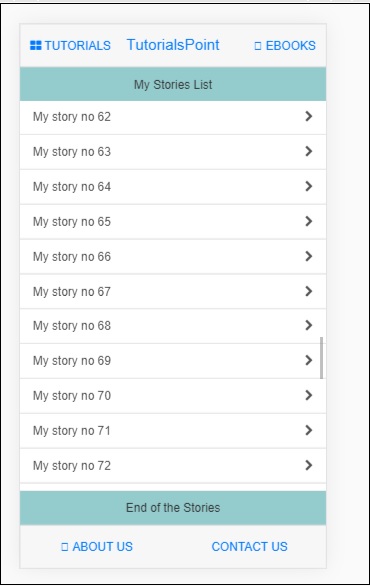This screenshot has width=370, height=586.
Task: Click the Tutorials grid icon
Action: point(36,45)
